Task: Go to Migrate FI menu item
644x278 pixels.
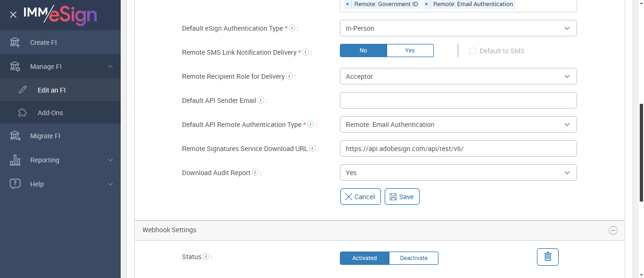Action: (x=45, y=136)
